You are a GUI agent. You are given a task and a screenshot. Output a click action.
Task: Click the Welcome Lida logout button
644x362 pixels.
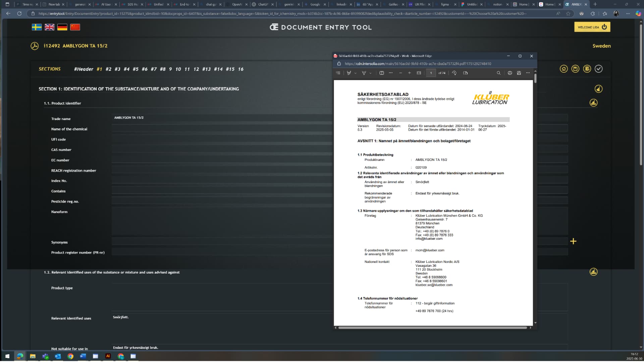[592, 27]
